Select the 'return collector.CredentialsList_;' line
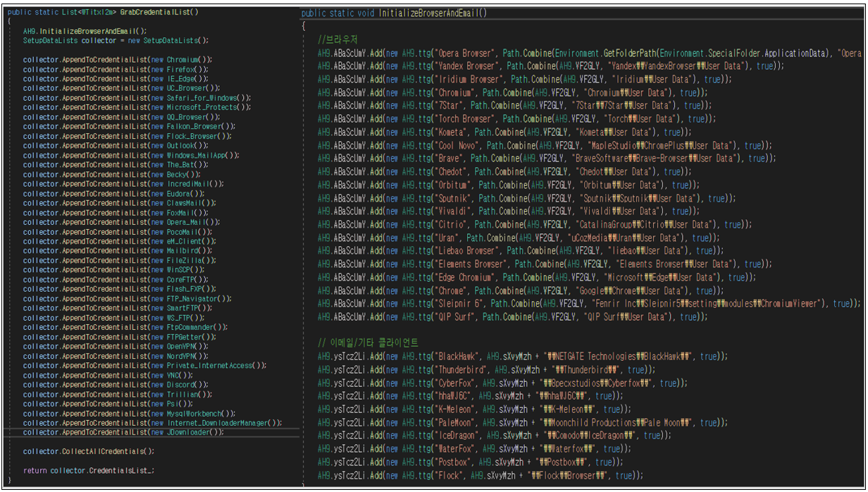Viewport: 868px width, 492px height. pyautogui.click(x=89, y=470)
